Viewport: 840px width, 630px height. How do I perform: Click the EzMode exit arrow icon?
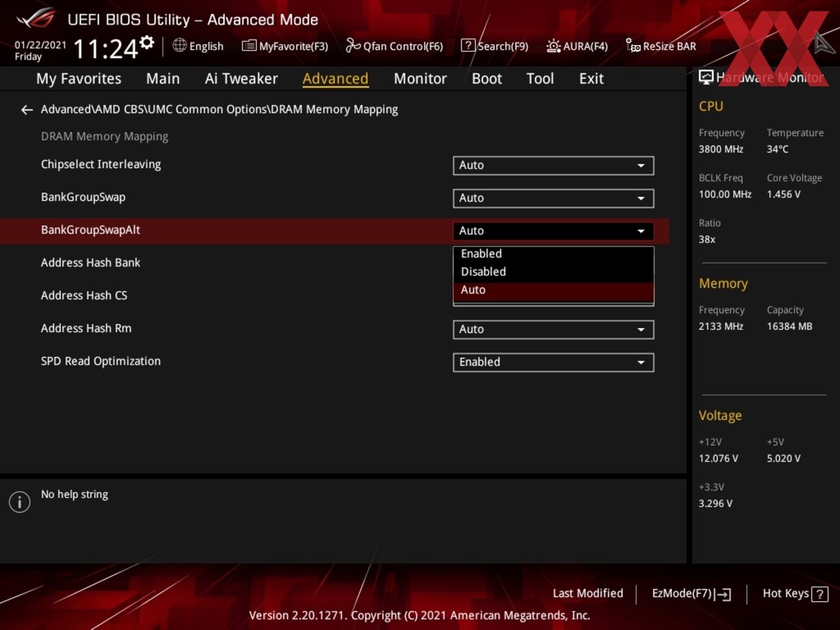pos(723,594)
